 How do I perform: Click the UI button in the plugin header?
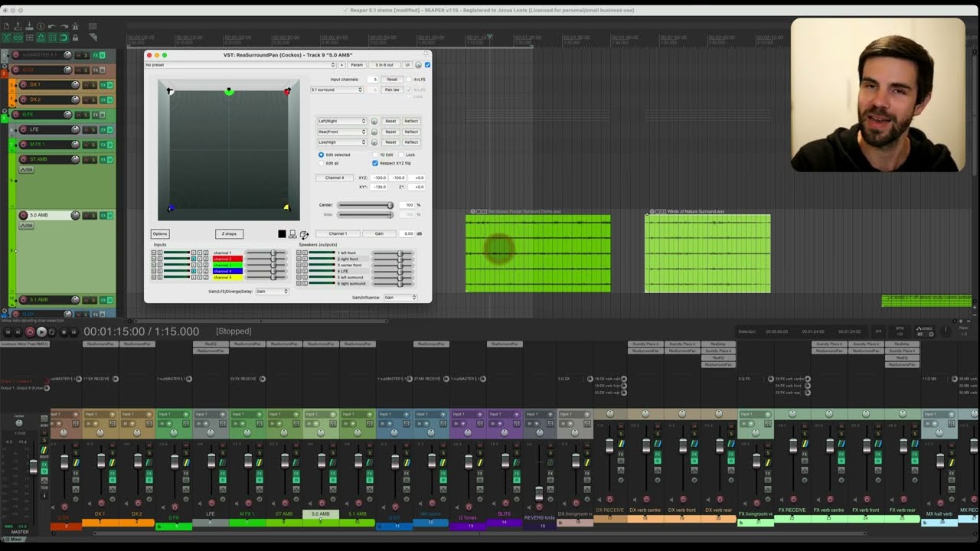[x=407, y=65]
